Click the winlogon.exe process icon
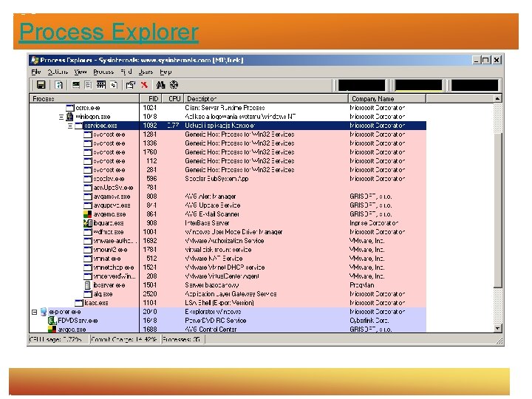532x399 pixels. [x=69, y=117]
